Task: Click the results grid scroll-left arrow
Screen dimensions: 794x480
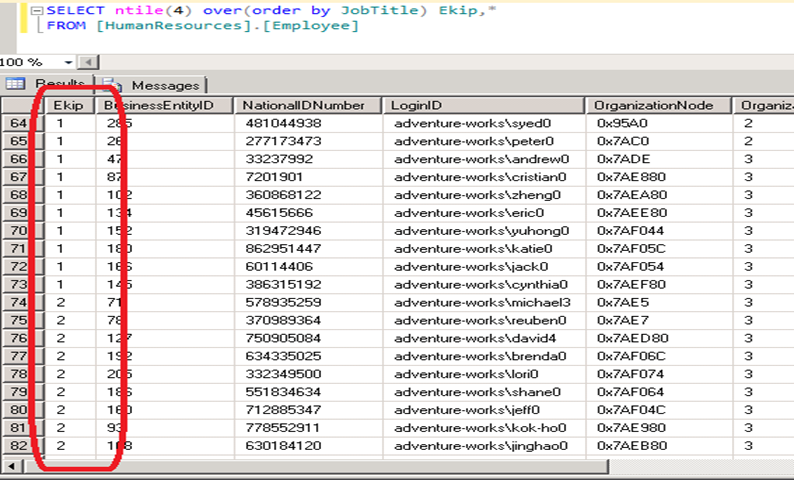Action: click(12, 466)
